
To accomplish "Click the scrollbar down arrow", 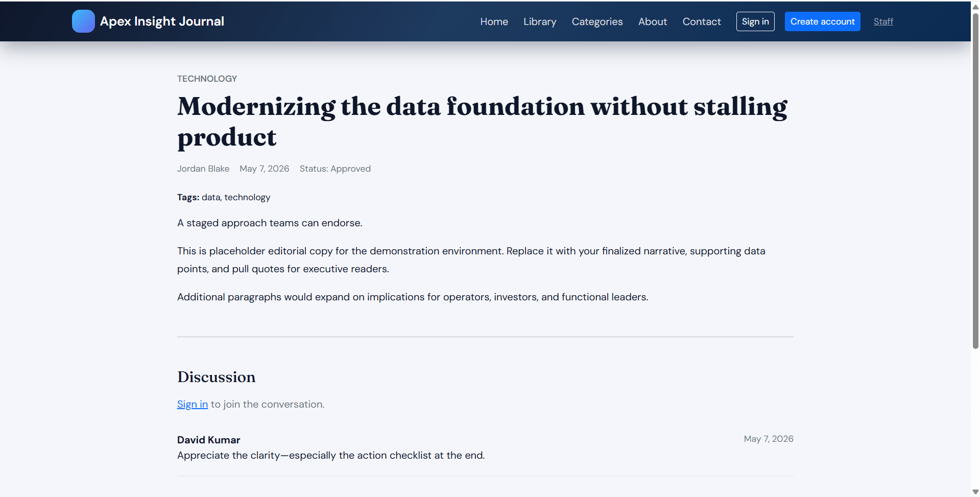I will tap(975, 492).
